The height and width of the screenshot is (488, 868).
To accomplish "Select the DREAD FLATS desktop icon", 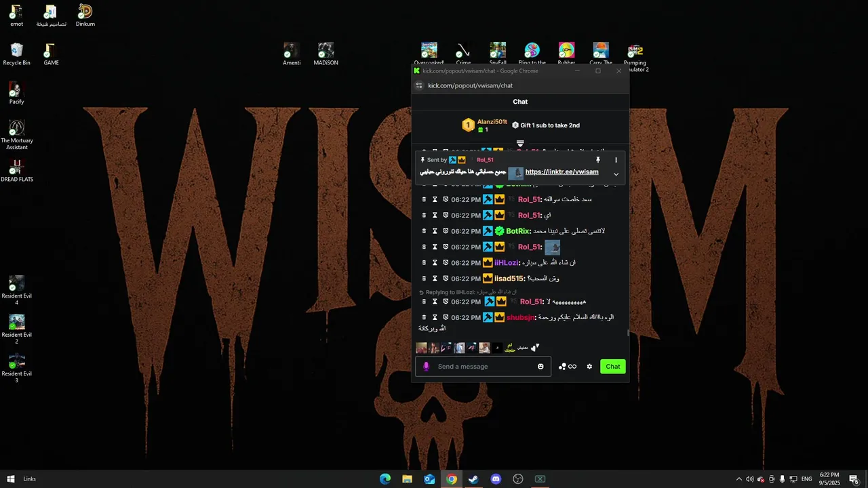I will coord(17,171).
